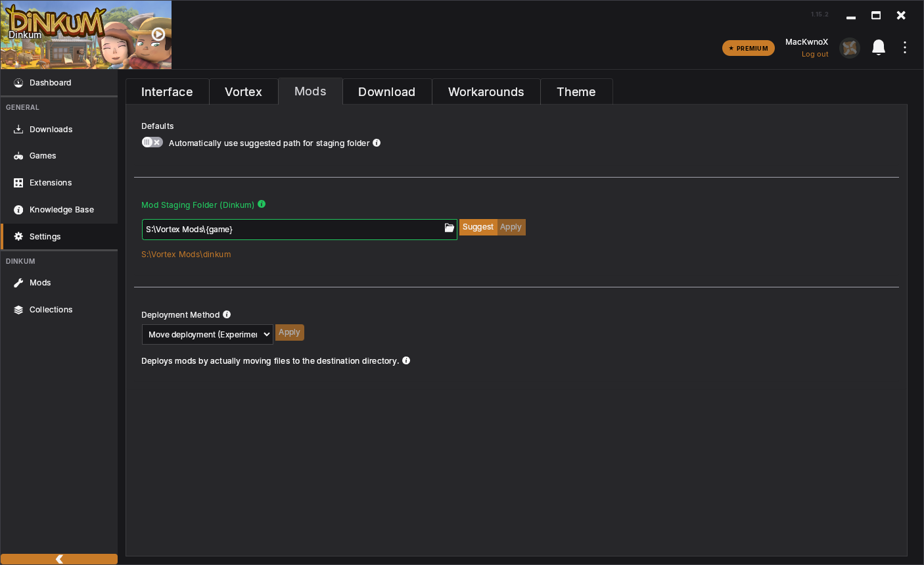This screenshot has height=565, width=924.
Task: Expand the Deployment Method dropdown
Action: pyautogui.click(x=207, y=334)
